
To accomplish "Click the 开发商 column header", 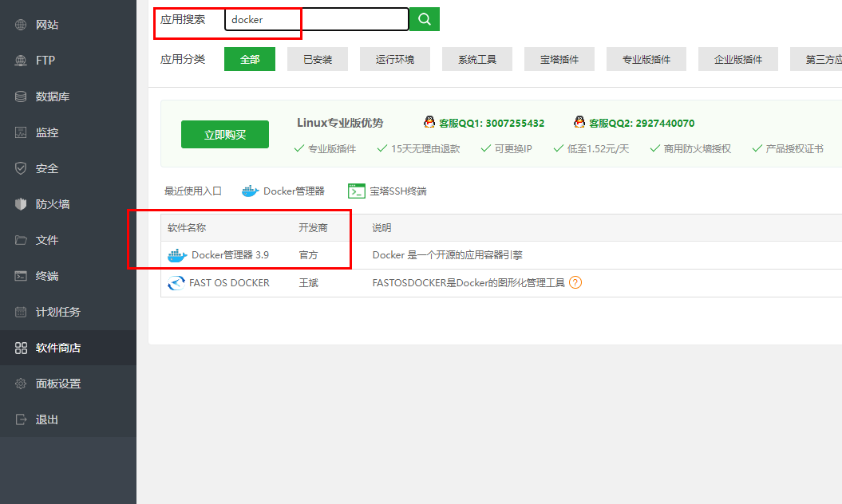I will tap(313, 227).
